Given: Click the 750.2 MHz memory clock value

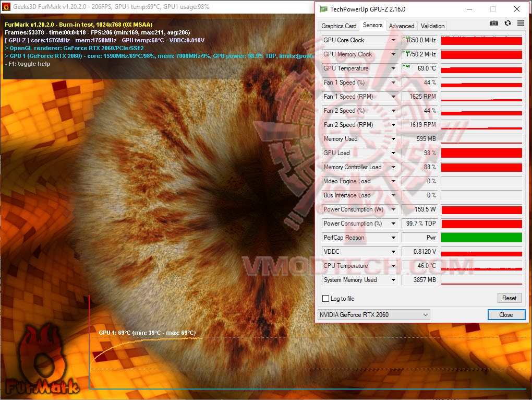Looking at the screenshot, I should [420, 54].
